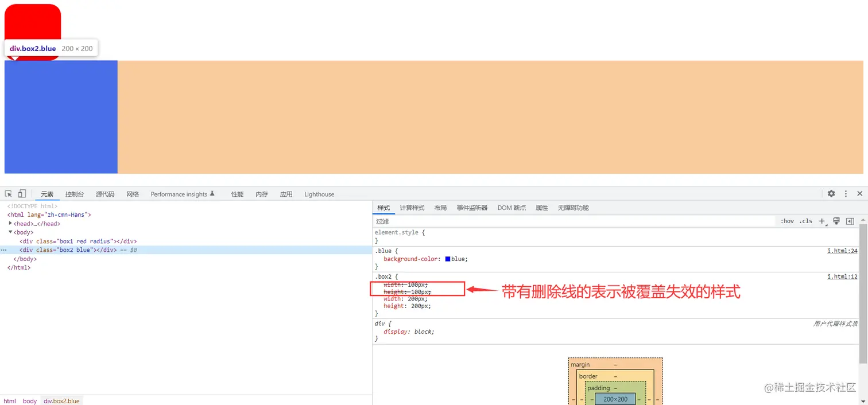This screenshot has width=868, height=405.
Task: Close the DevTools panel
Action: pos(859,194)
